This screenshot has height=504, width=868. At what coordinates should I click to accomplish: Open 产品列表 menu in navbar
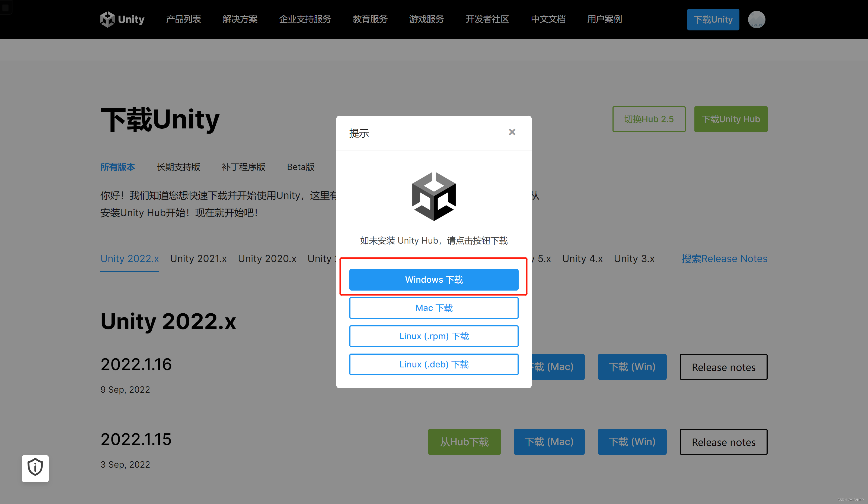click(183, 19)
